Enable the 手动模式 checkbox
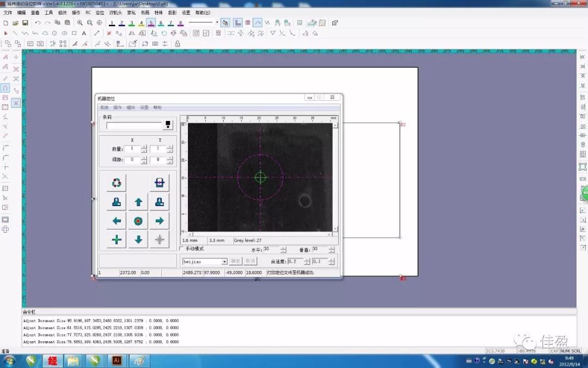The width and height of the screenshot is (588, 368). (182, 249)
